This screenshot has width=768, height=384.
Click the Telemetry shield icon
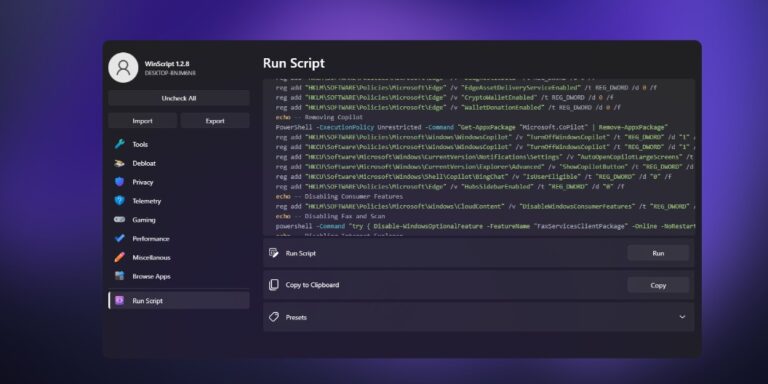click(x=120, y=201)
